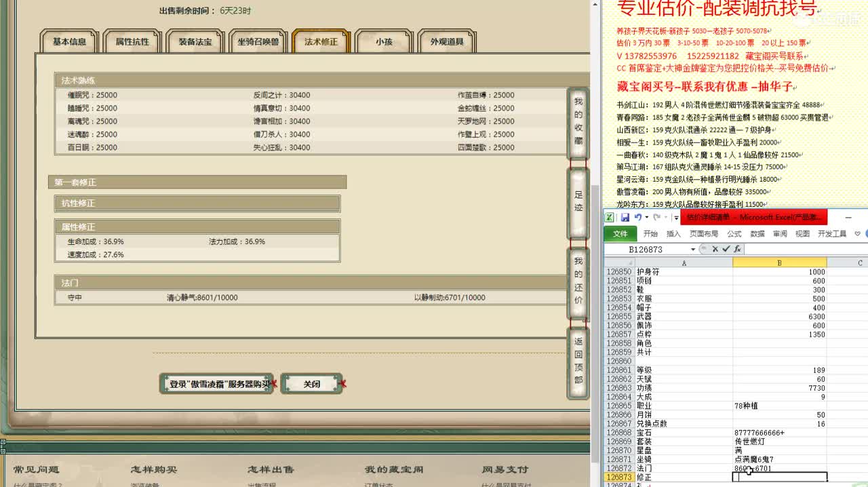
Task: Click cell containing 87777666666+
Action: tap(779, 433)
